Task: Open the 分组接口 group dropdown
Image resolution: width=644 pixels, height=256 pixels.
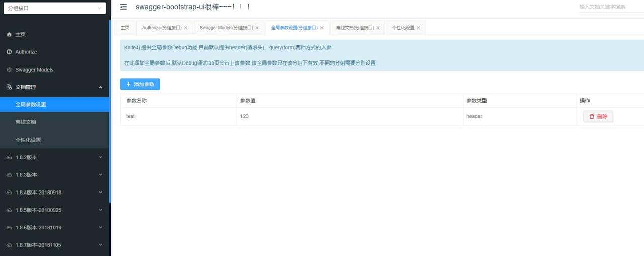Action: coord(54,8)
